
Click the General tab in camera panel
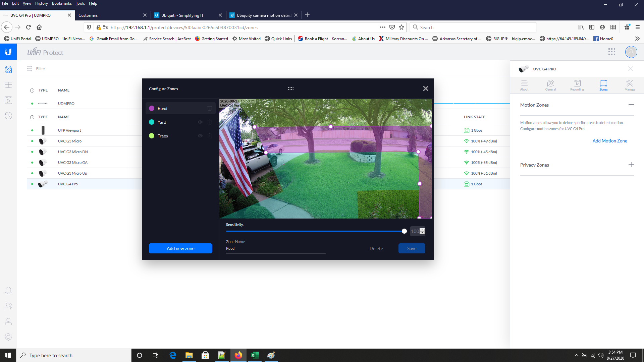click(x=551, y=85)
